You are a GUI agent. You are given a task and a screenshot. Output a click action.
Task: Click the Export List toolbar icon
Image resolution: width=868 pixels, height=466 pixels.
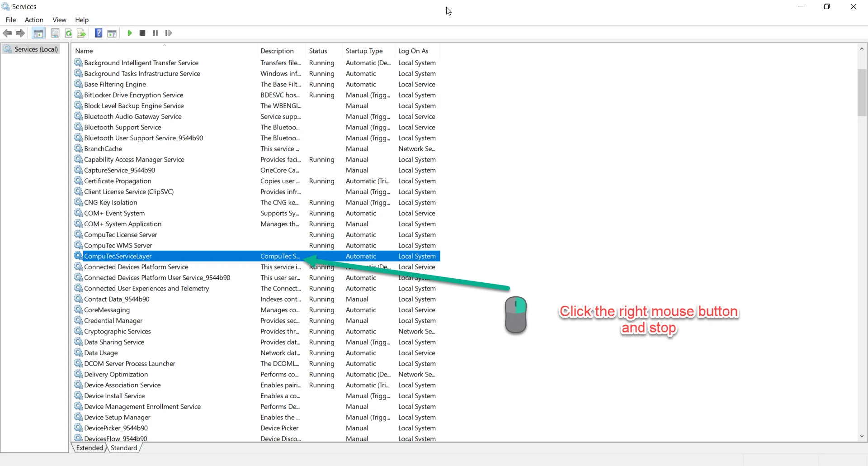click(81, 33)
